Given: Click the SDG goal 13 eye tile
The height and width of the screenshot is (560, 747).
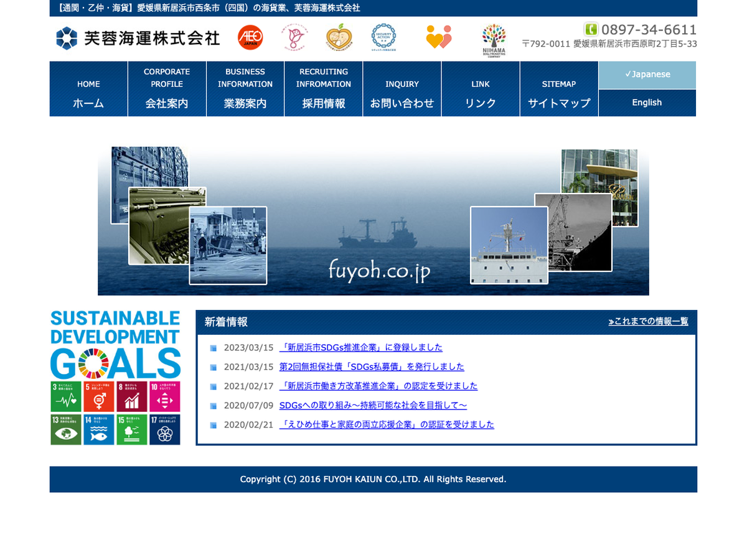Looking at the screenshot, I should pos(66,429).
